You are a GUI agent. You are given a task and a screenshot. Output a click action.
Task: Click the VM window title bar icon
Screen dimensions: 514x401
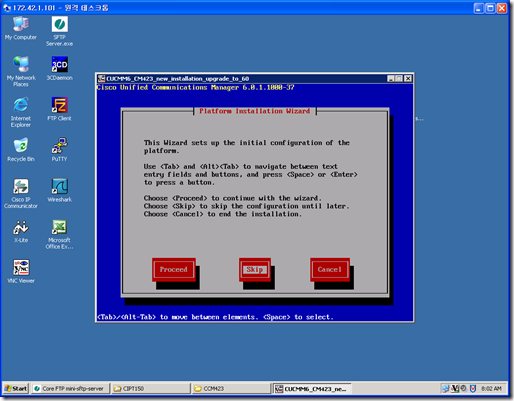pyautogui.click(x=102, y=79)
